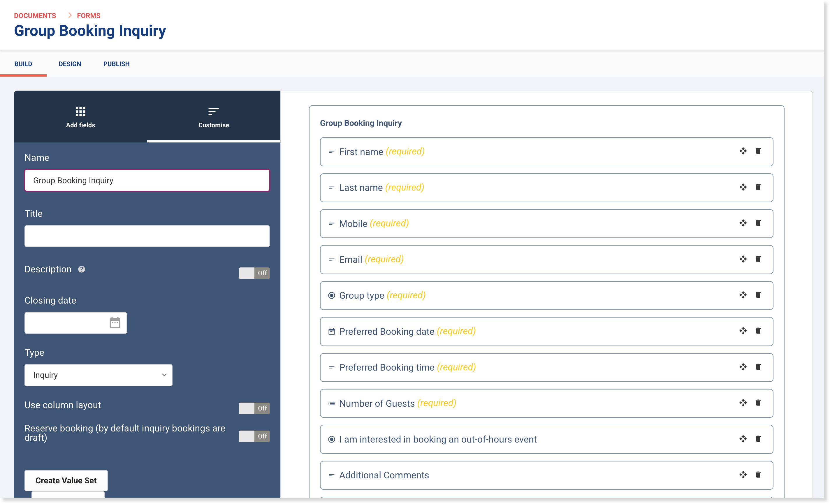The height and width of the screenshot is (504, 830).
Task: Click move handle on Last name field
Action: pos(743,187)
